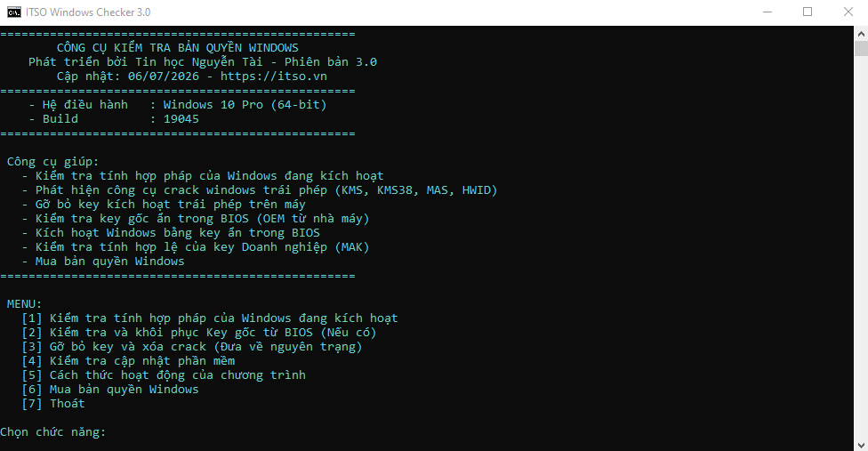Click menu option [4] Kiểm tra cập nhật phần mềm
The width and height of the screenshot is (868, 451).
point(128,361)
